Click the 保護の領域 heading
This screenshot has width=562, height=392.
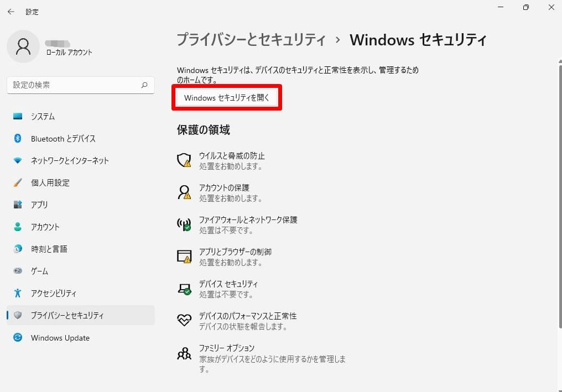coord(203,130)
